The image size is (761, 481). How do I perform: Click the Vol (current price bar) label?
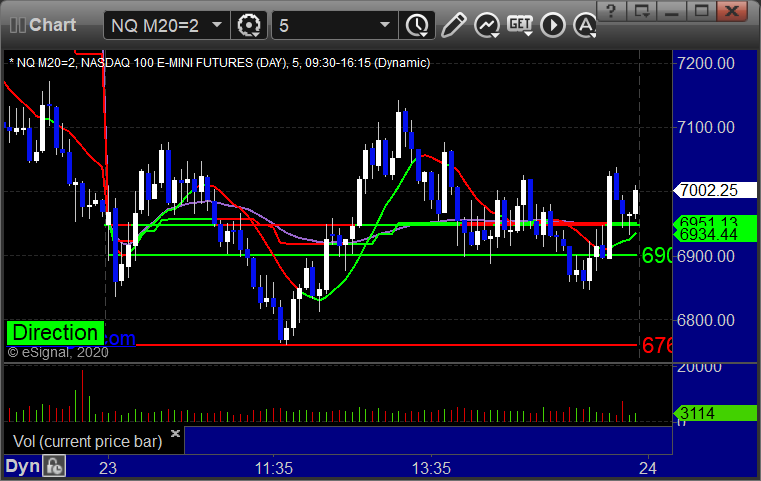[87, 442]
